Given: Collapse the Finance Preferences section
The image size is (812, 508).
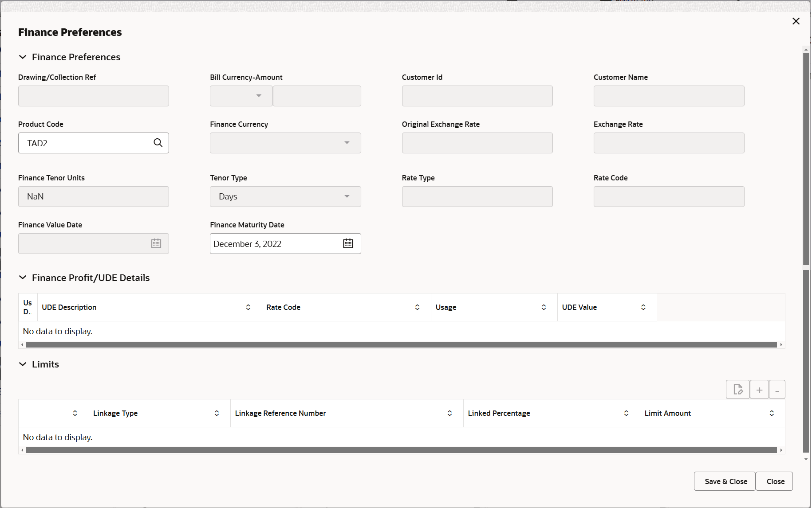Looking at the screenshot, I should [23, 57].
